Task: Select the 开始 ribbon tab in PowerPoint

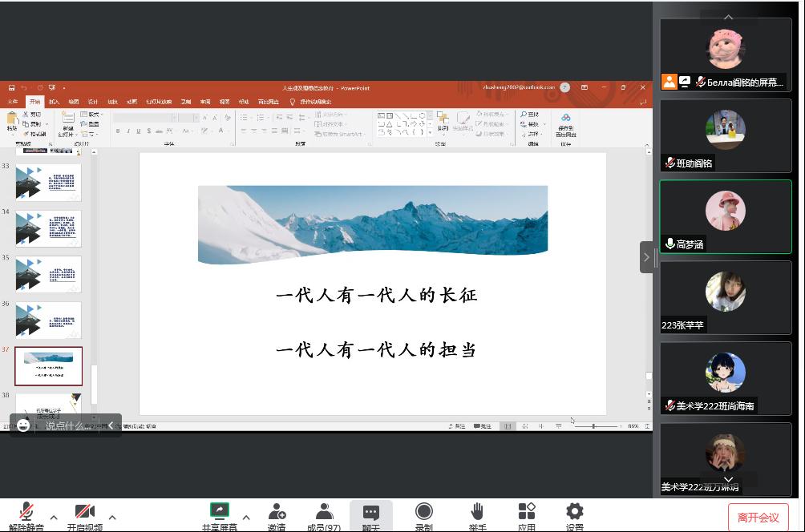Action: point(34,102)
